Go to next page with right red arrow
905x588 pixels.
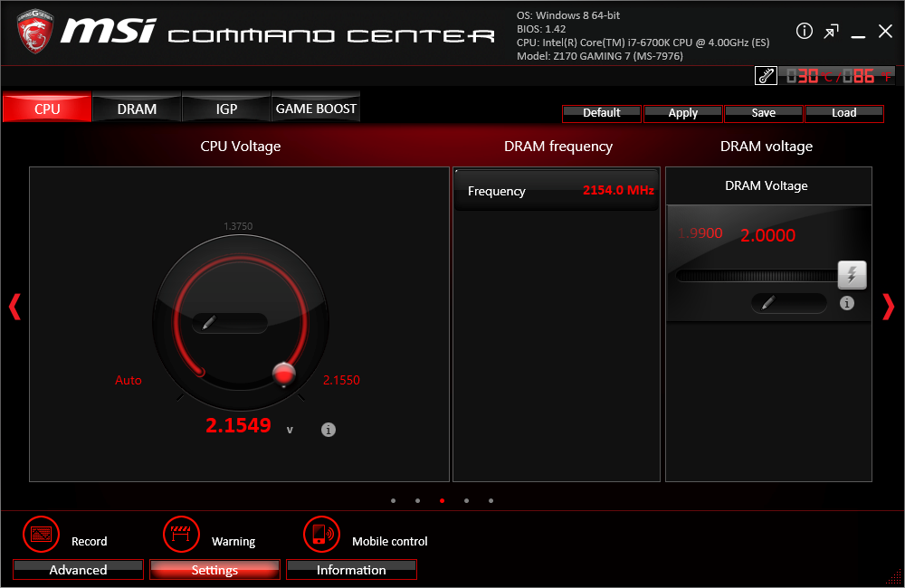point(889,307)
